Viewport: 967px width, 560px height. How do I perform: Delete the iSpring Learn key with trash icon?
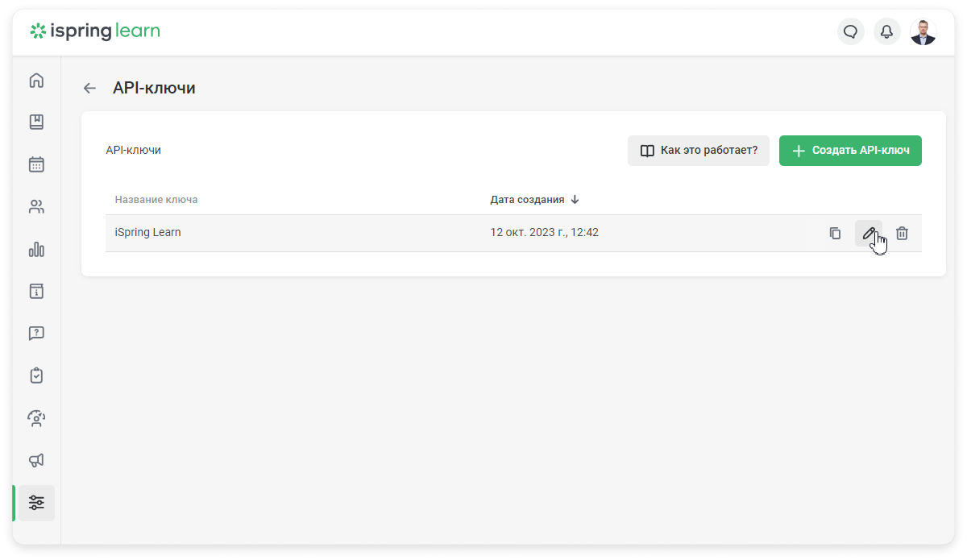[x=903, y=233]
